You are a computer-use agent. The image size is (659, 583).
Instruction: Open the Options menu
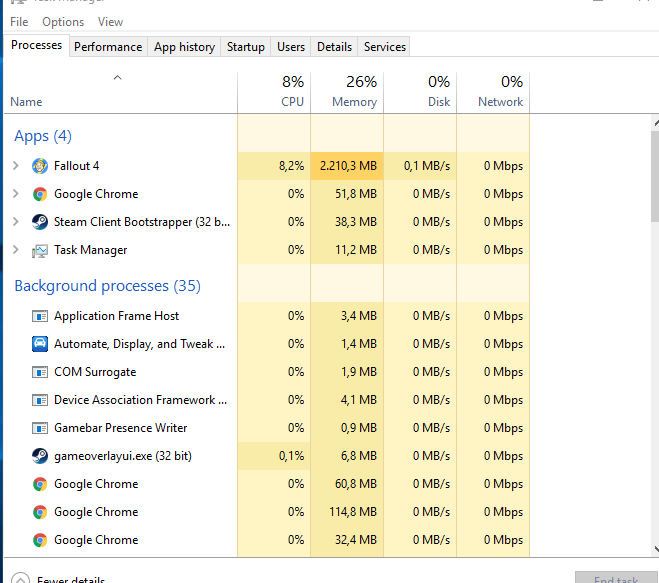click(63, 21)
